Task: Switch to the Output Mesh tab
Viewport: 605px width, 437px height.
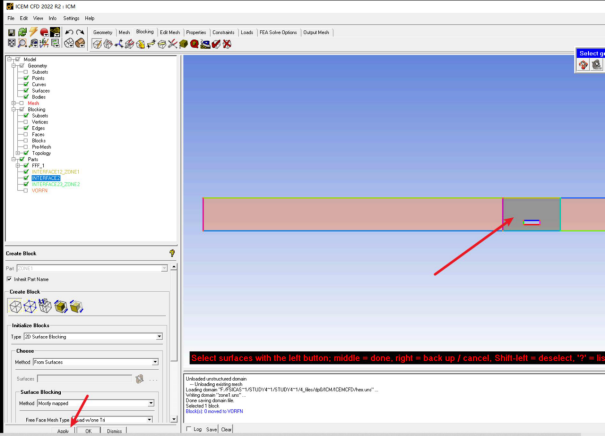Action: coord(316,32)
